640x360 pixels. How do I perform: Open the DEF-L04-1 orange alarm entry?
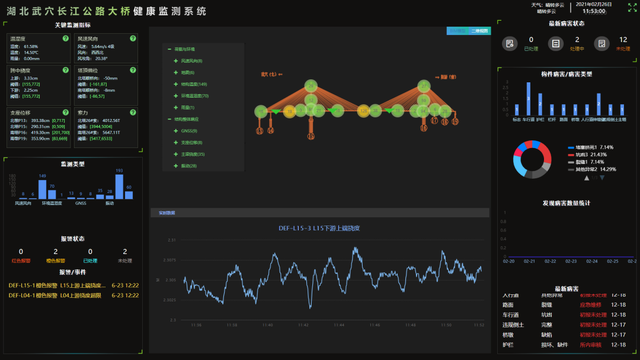(x=73, y=295)
